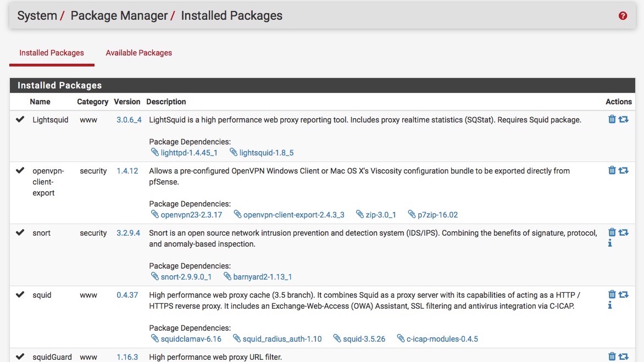This screenshot has height=362, width=644.
Task: Open the zip-3.0_1 dependency link
Action: [x=381, y=215]
